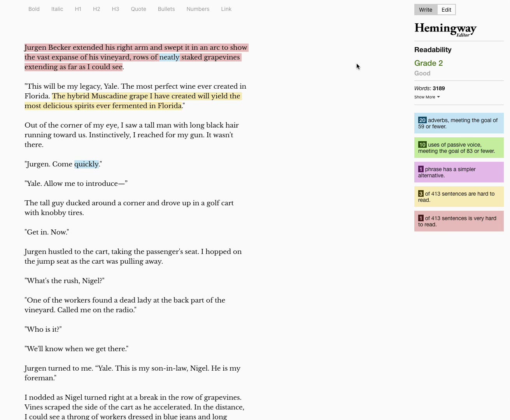
Task: Insert a Numbers list
Action: point(198,9)
